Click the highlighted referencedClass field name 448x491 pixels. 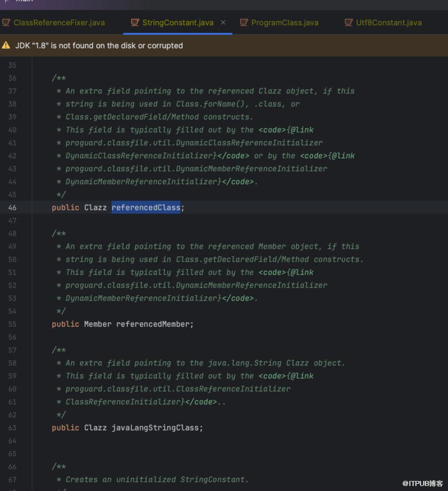coord(146,208)
